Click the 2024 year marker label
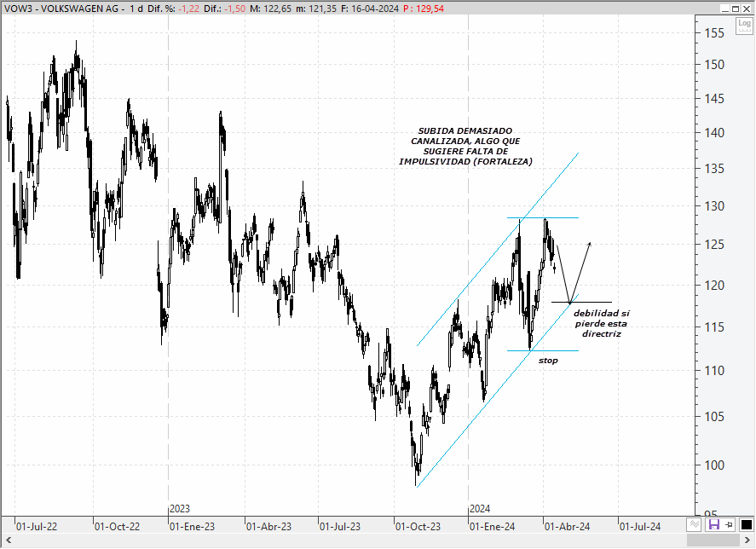 (480, 508)
